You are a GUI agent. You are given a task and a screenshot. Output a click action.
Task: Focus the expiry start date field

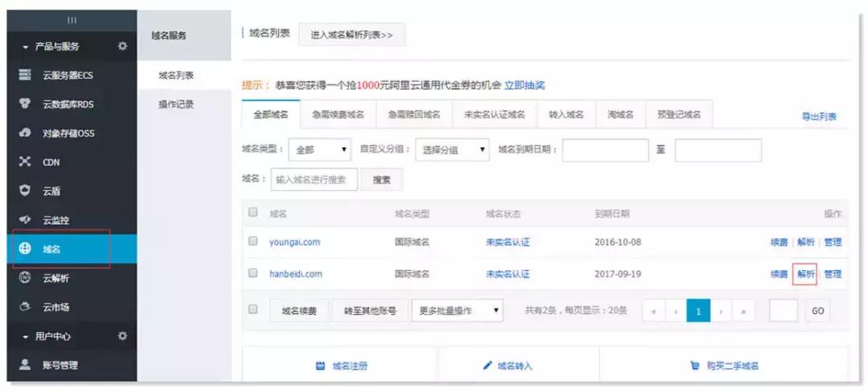[605, 150]
